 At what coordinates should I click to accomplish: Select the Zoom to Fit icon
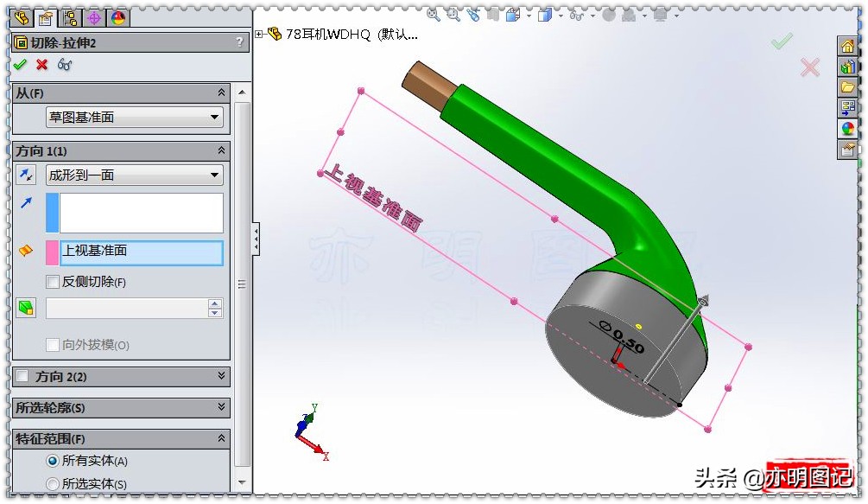coord(432,16)
